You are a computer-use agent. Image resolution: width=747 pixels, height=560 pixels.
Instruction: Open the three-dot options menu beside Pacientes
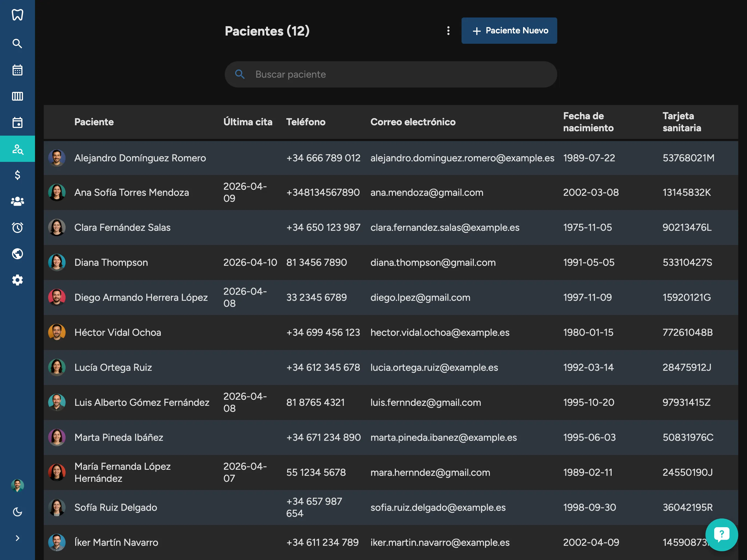point(448,31)
